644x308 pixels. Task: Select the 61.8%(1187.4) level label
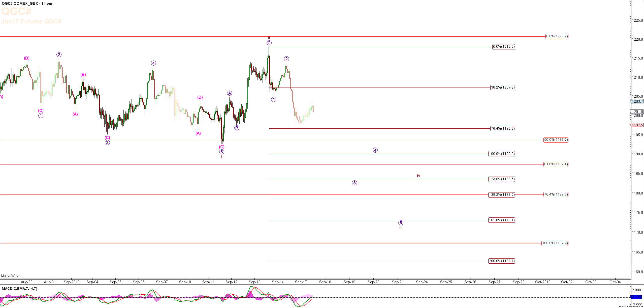pyautogui.click(x=556, y=164)
